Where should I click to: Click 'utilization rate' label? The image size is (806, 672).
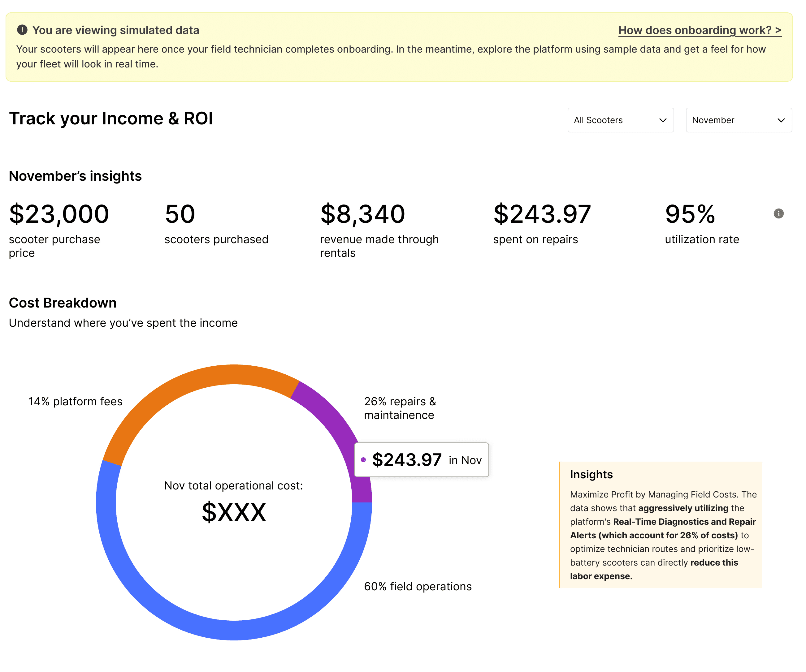(702, 239)
